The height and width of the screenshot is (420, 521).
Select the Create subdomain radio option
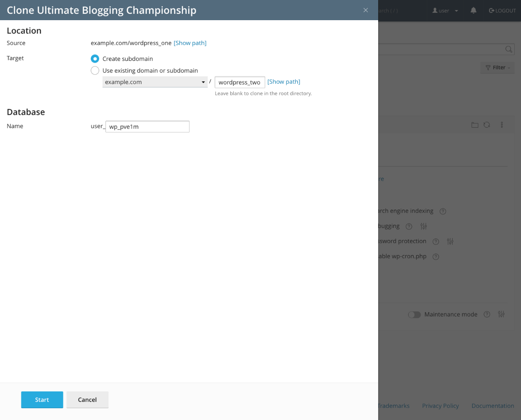pos(95,59)
